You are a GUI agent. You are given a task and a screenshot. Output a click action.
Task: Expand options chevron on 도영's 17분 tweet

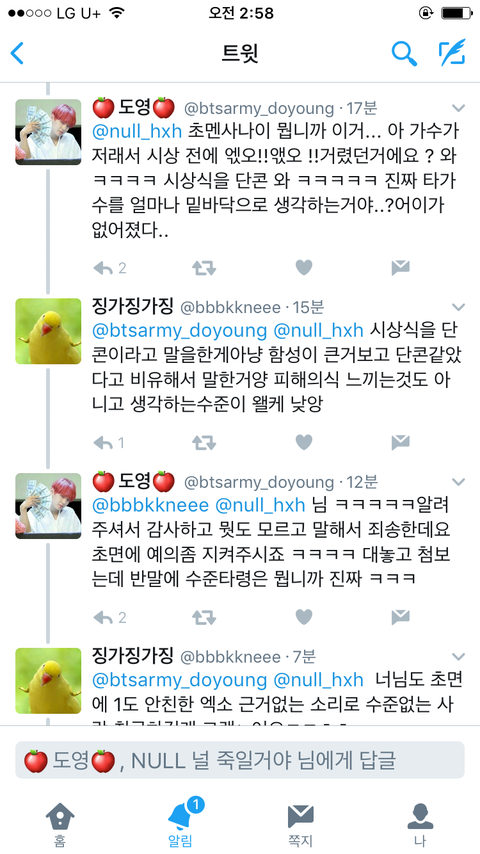pos(459,108)
